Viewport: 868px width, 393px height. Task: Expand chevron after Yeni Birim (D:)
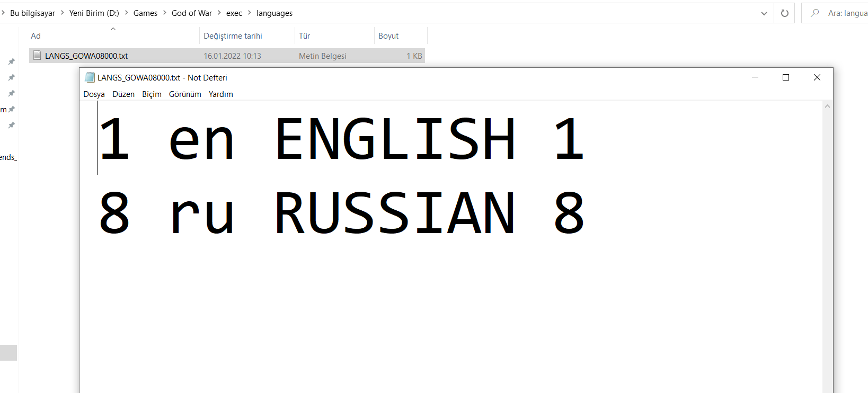tap(126, 13)
